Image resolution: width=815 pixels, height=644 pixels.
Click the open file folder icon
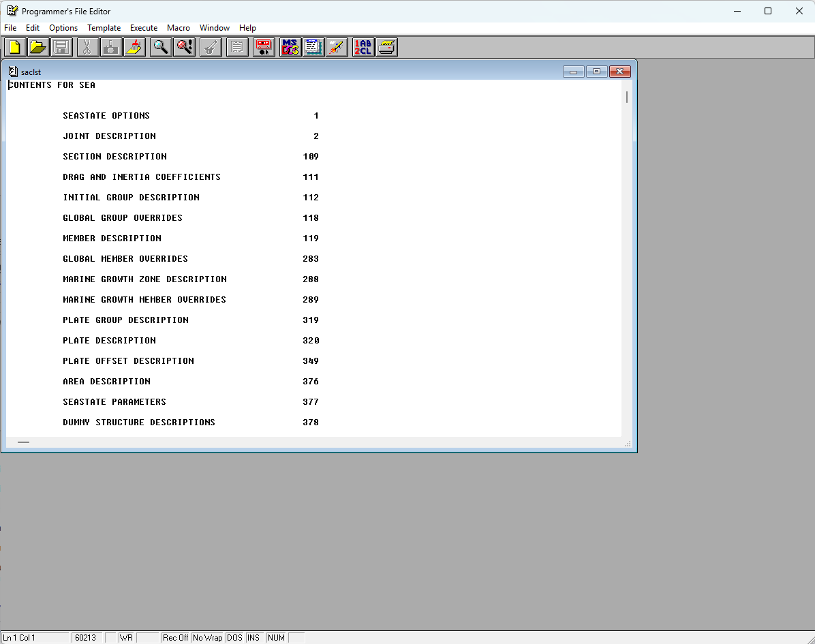pyautogui.click(x=38, y=47)
